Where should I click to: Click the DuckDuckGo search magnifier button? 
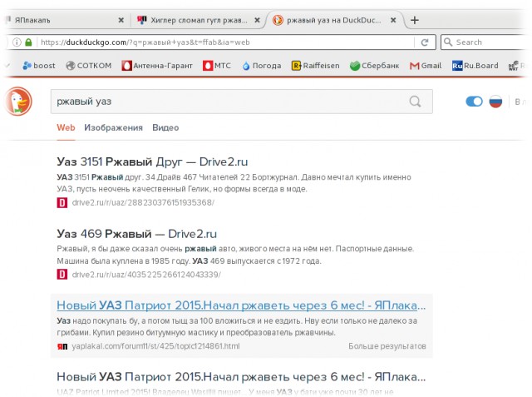415,102
